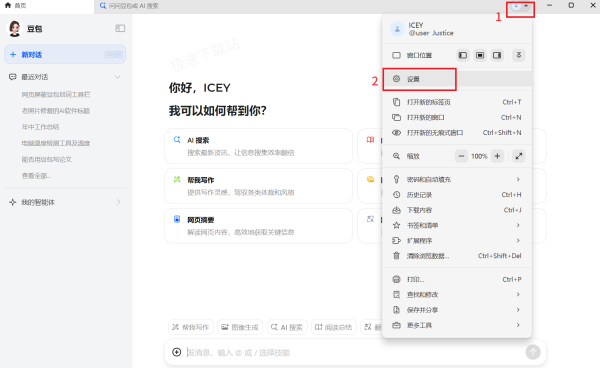Image resolution: width=600 pixels, height=368 pixels.
Task: Click the 豆包 avatar in the sidebar
Action: (x=15, y=29)
